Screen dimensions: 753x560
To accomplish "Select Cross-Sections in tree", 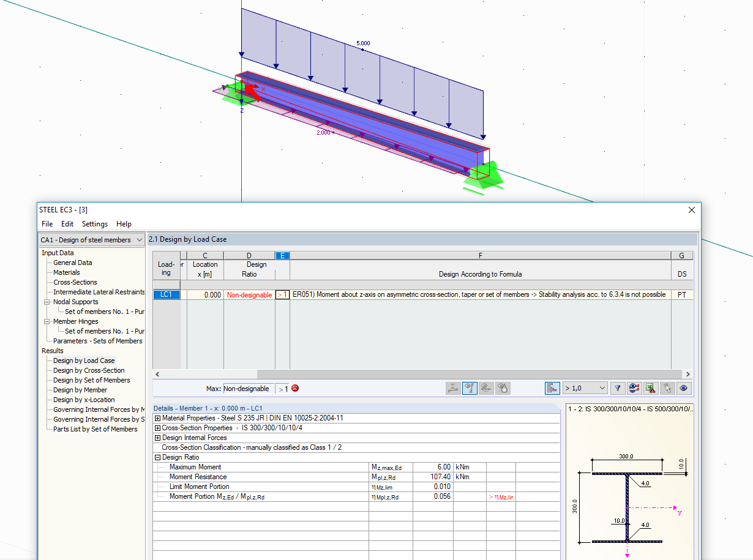I will [75, 282].
